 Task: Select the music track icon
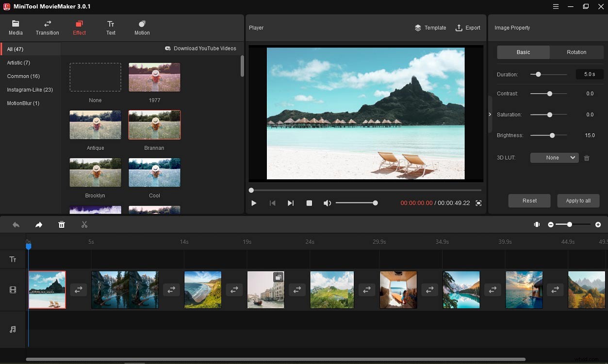point(13,329)
